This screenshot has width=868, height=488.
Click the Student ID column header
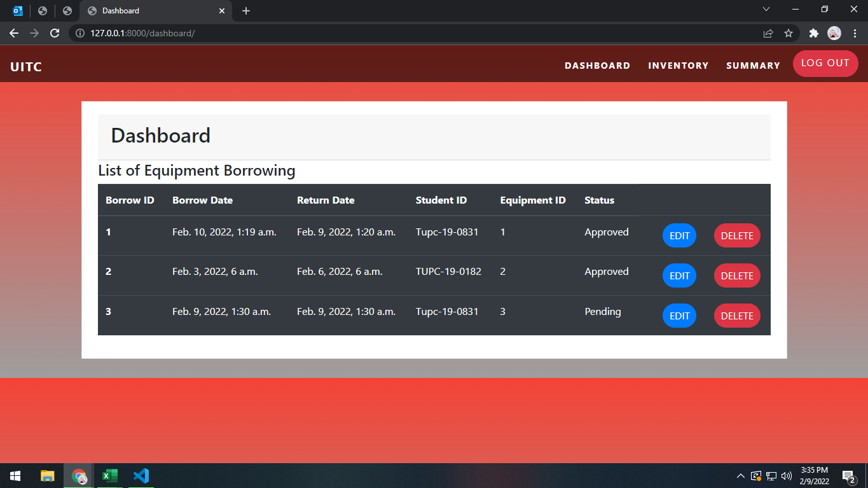(441, 200)
